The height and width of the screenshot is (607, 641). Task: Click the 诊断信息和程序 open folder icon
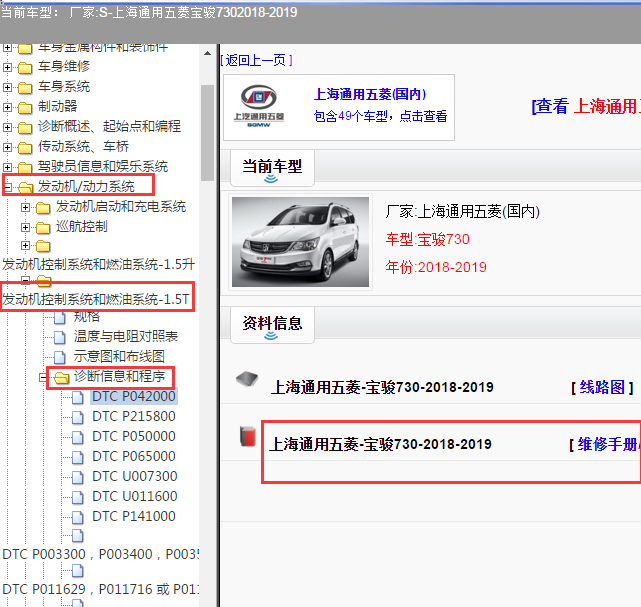pyautogui.click(x=61, y=377)
